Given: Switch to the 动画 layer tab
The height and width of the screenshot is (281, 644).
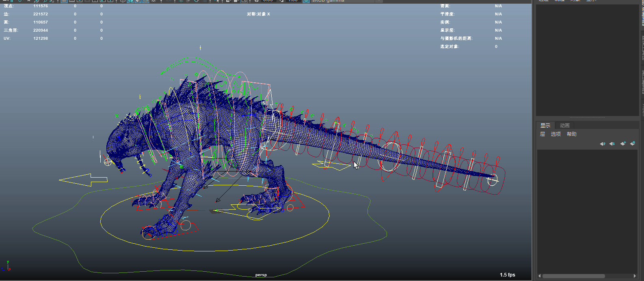Looking at the screenshot, I should pyautogui.click(x=565, y=125).
